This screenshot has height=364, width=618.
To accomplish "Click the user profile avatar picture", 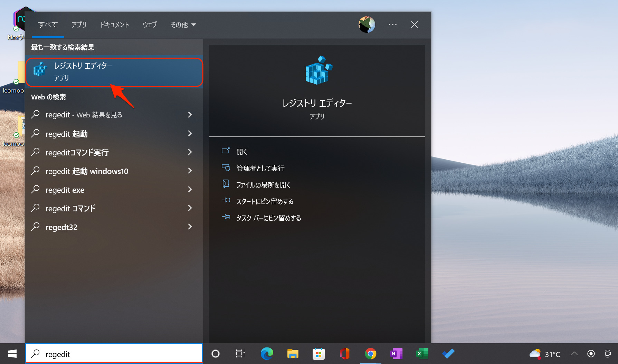I will (x=367, y=25).
